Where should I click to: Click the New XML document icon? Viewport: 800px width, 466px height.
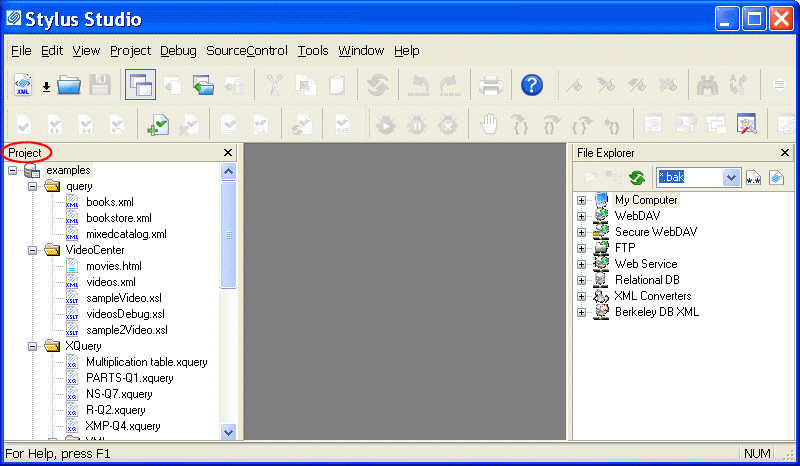pyautogui.click(x=23, y=85)
